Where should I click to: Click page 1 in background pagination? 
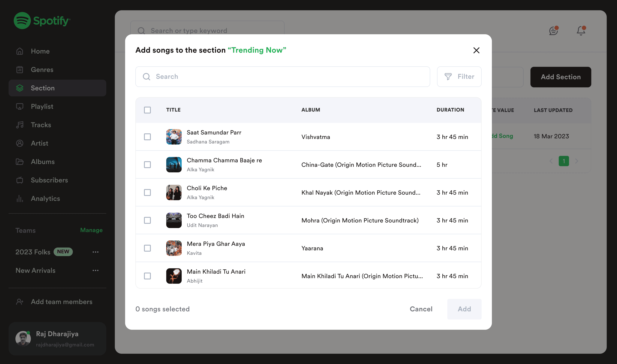(564, 161)
